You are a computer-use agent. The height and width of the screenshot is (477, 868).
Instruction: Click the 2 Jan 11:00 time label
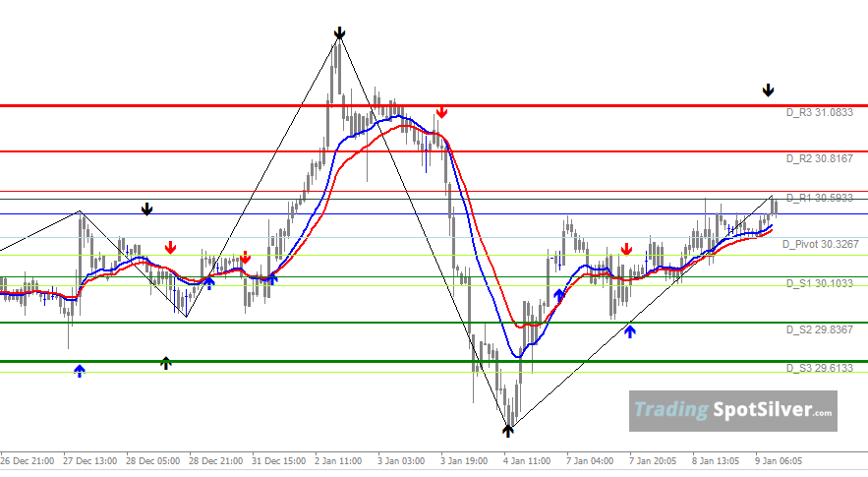click(x=338, y=461)
